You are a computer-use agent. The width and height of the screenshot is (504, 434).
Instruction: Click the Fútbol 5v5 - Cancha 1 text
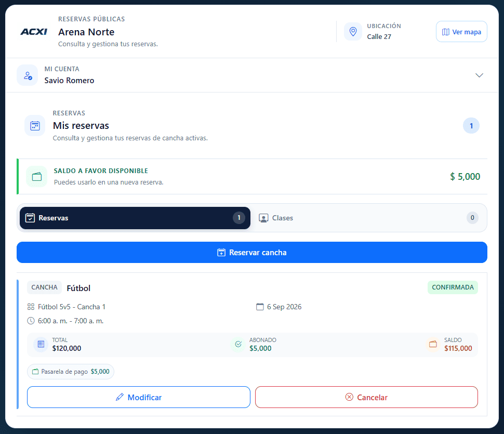(x=71, y=307)
